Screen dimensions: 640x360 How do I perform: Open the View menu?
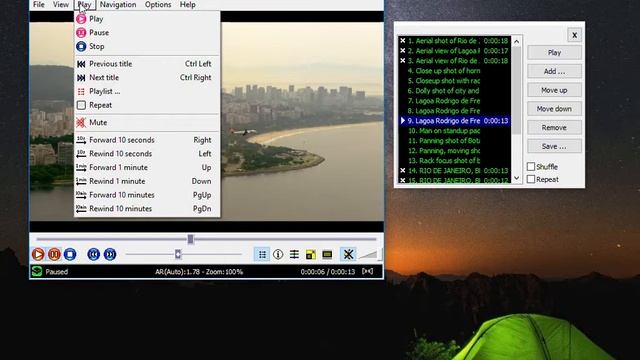click(61, 4)
